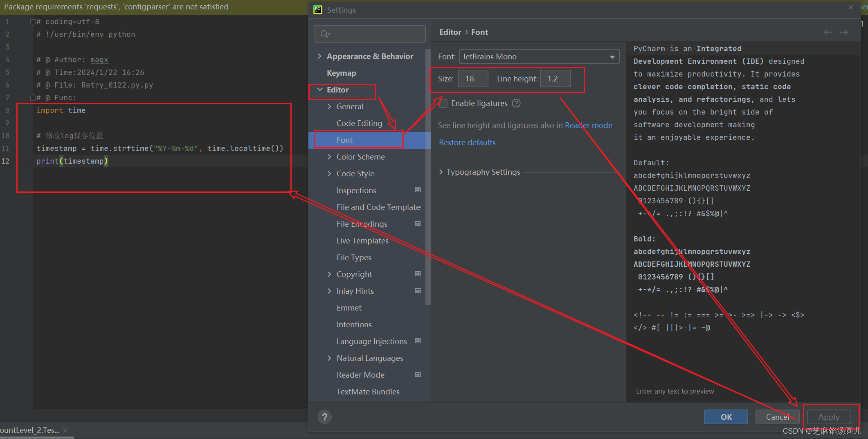Click the package requirements warning banner
The width and height of the screenshot is (868, 439).
coord(154,7)
